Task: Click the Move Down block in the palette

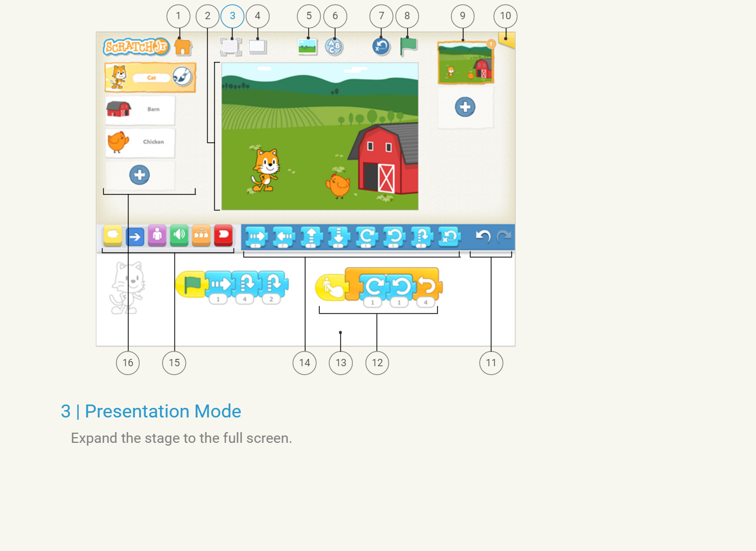Action: tap(339, 237)
